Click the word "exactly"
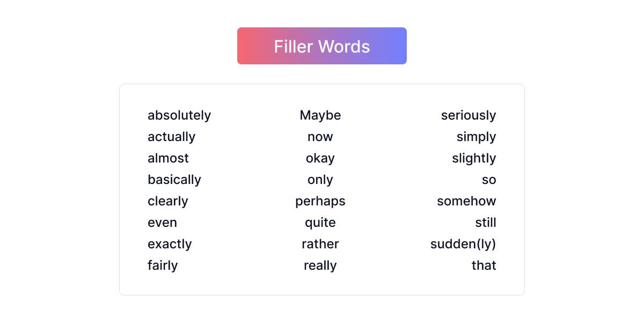This screenshot has width=644, height=325. pos(170,244)
